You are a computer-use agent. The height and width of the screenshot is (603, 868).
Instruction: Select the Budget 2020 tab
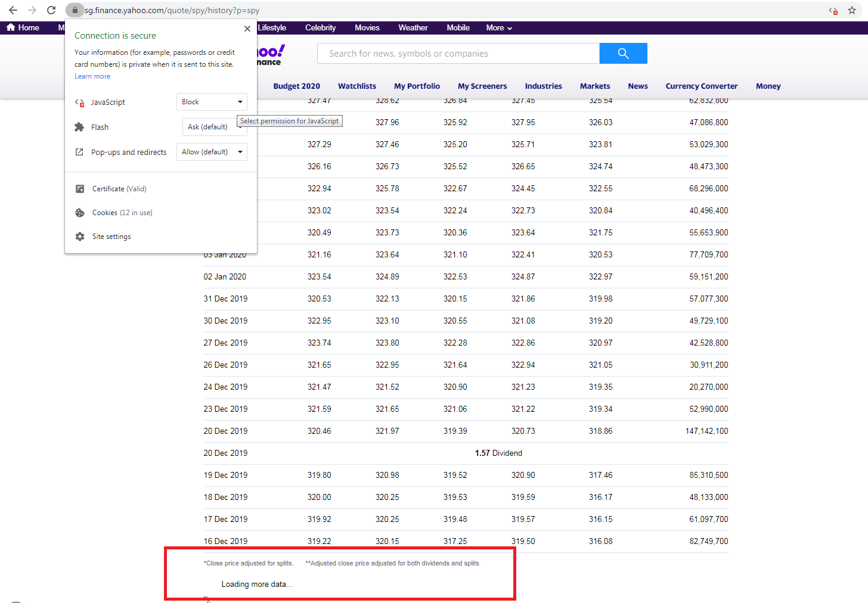click(297, 86)
